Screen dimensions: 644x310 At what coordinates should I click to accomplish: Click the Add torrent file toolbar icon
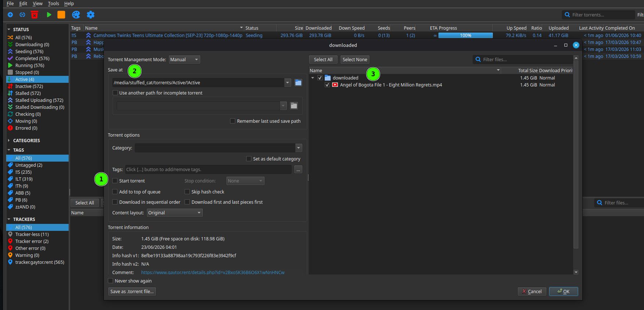(10, 15)
